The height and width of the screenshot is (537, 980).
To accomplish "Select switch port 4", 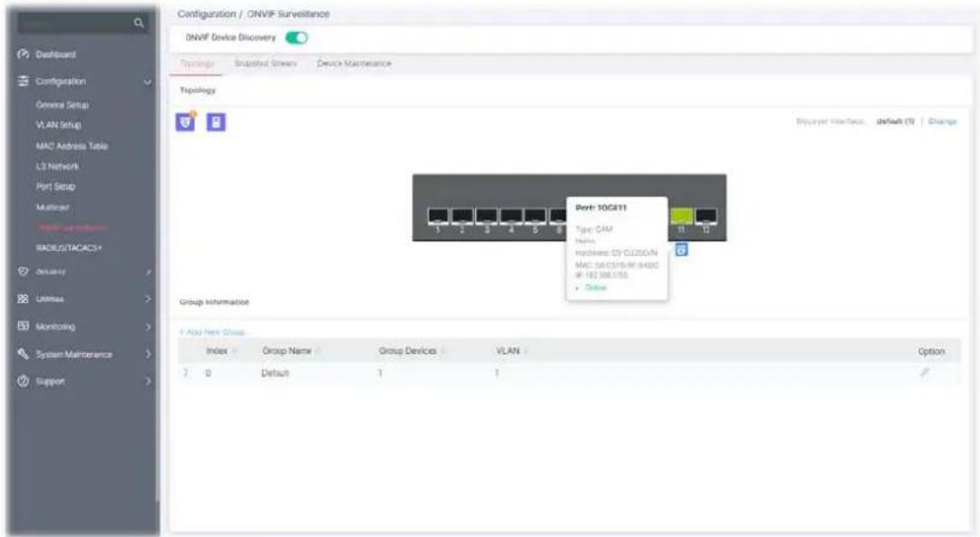I will tap(511, 216).
